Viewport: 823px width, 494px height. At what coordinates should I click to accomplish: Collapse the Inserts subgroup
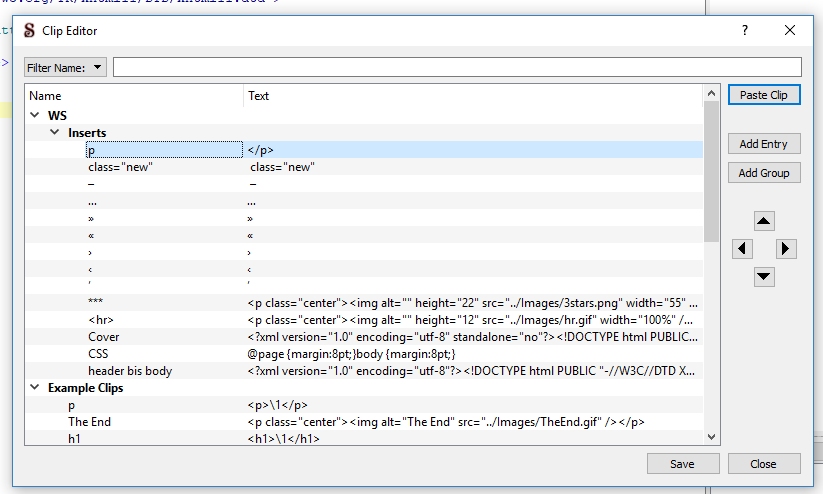pos(55,132)
